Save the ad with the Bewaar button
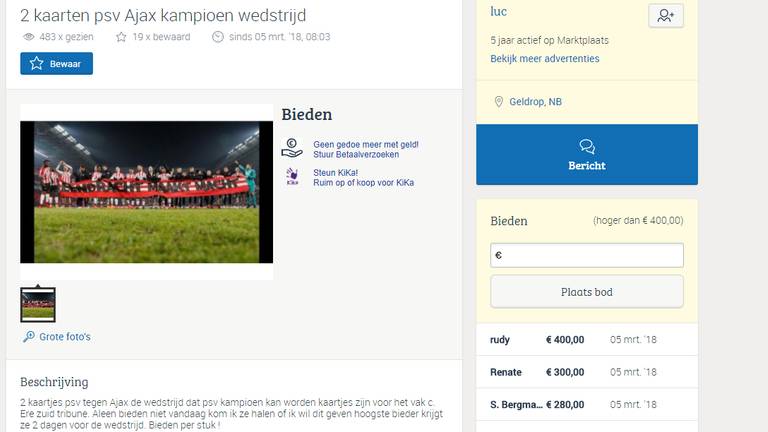 pos(56,64)
